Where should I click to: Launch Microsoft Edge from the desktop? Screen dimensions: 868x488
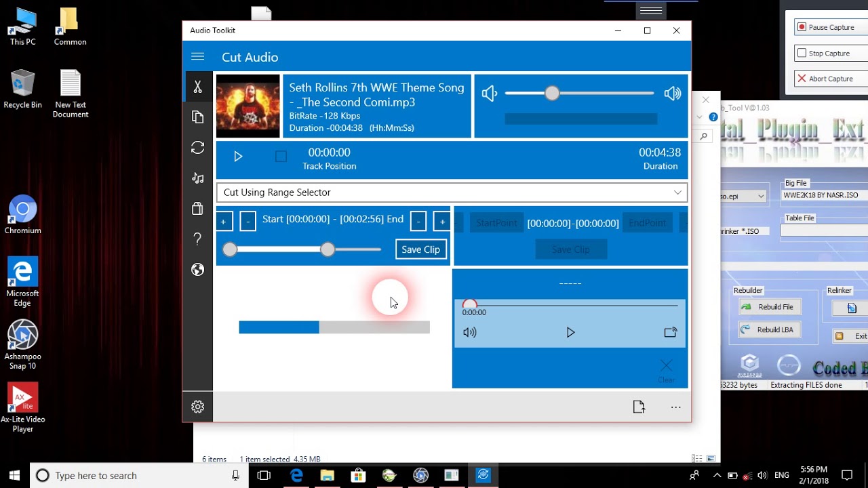(x=22, y=282)
